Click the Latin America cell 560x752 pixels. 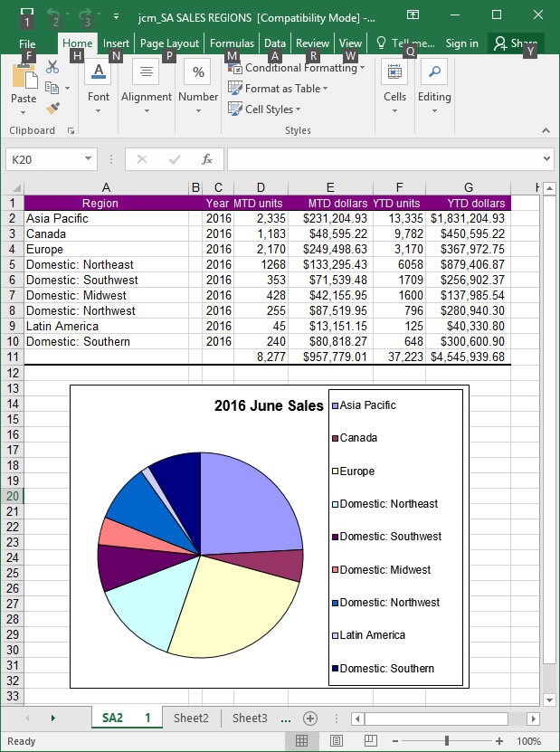click(107, 326)
